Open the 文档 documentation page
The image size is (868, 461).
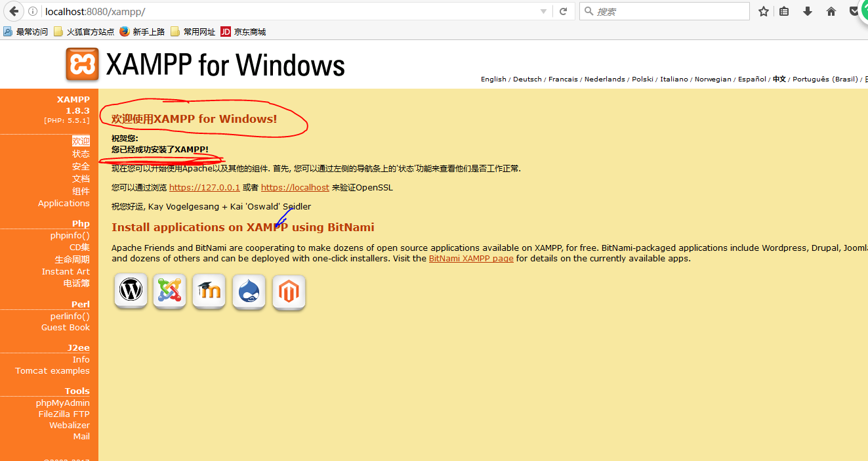[x=81, y=179]
